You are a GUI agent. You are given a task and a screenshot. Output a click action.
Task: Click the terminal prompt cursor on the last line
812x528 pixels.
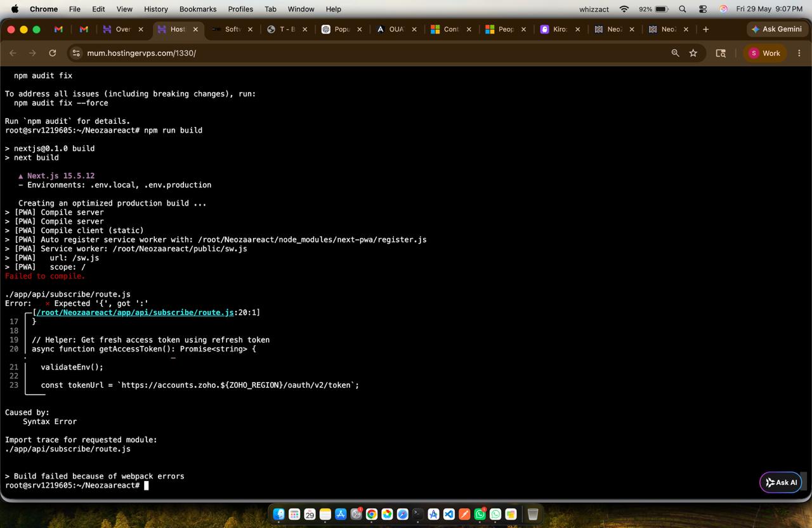146,485
